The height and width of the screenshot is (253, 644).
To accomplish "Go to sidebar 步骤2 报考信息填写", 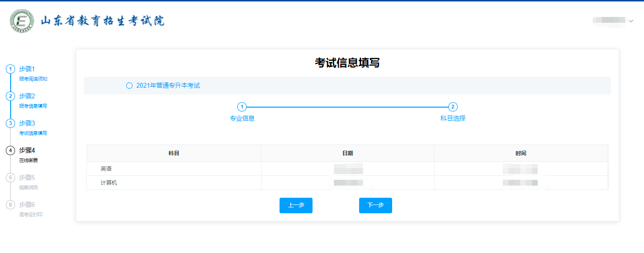I will coord(27,100).
